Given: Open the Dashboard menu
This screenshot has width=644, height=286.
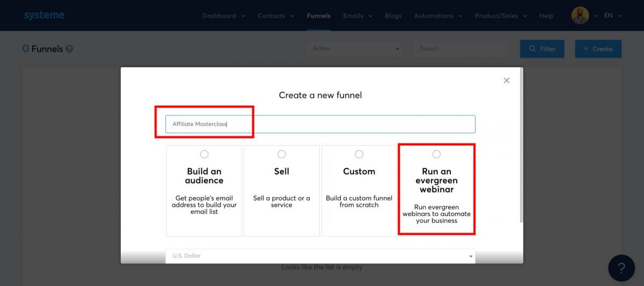Looking at the screenshot, I should (x=223, y=16).
